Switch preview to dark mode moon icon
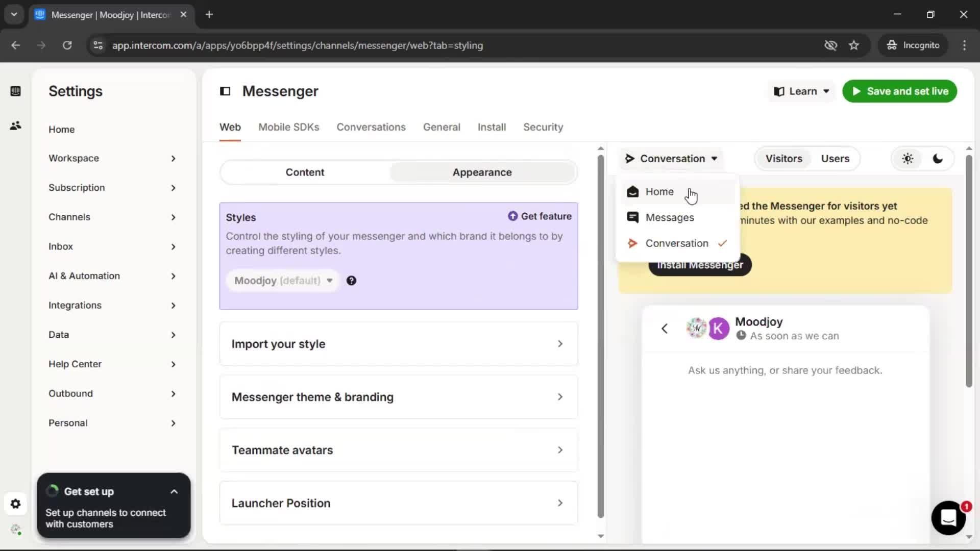This screenshot has width=980, height=551. click(x=938, y=159)
